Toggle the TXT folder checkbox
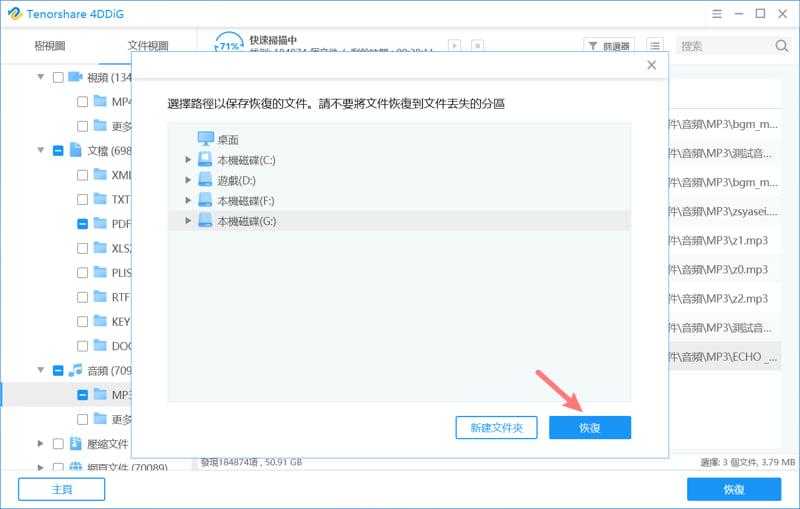Image resolution: width=800 pixels, height=509 pixels. tap(82, 199)
